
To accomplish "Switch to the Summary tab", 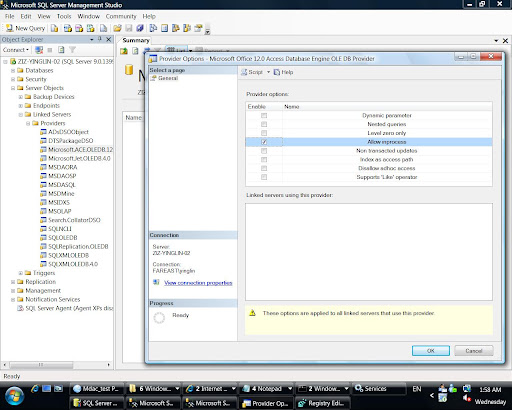I will pos(136,40).
